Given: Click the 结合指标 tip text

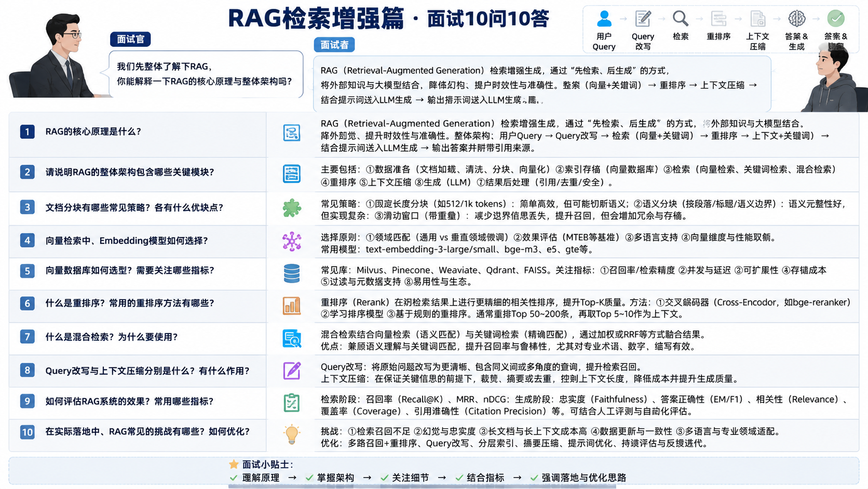Looking at the screenshot, I should 485,478.
